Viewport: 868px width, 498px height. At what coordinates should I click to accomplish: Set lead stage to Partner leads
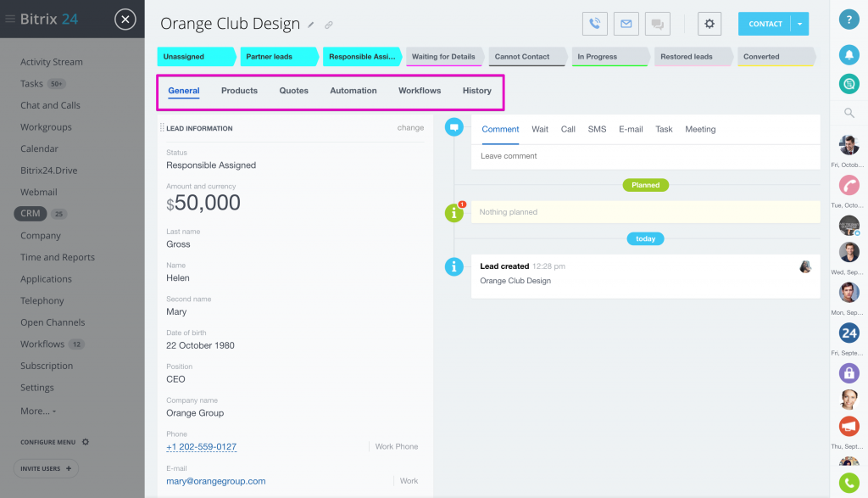(279, 57)
